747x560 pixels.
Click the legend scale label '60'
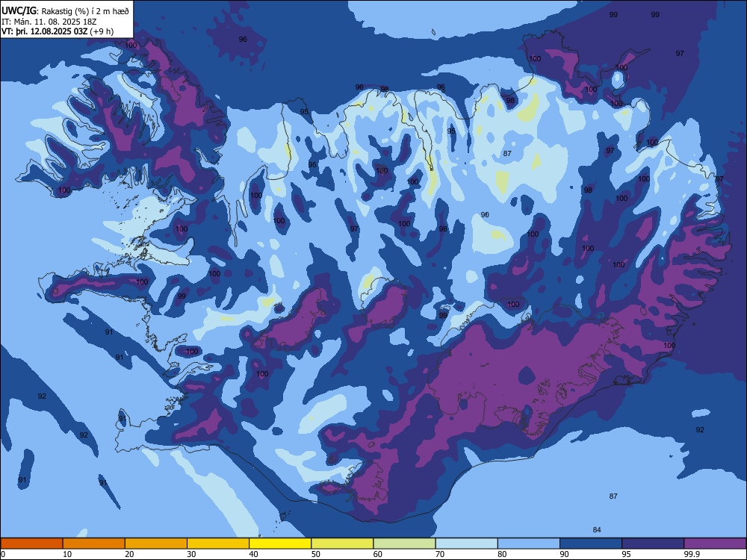pos(378,554)
